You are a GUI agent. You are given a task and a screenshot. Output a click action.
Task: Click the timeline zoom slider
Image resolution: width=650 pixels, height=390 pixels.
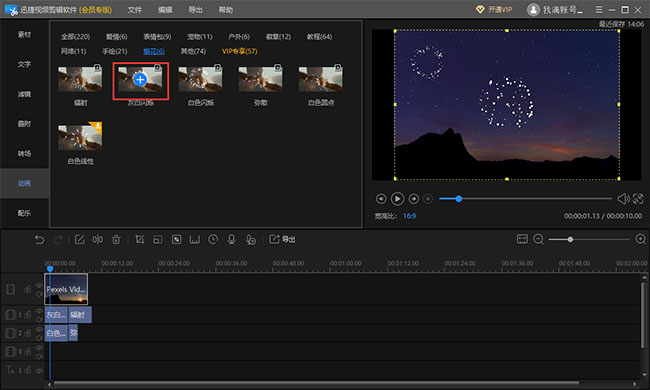[x=589, y=240]
